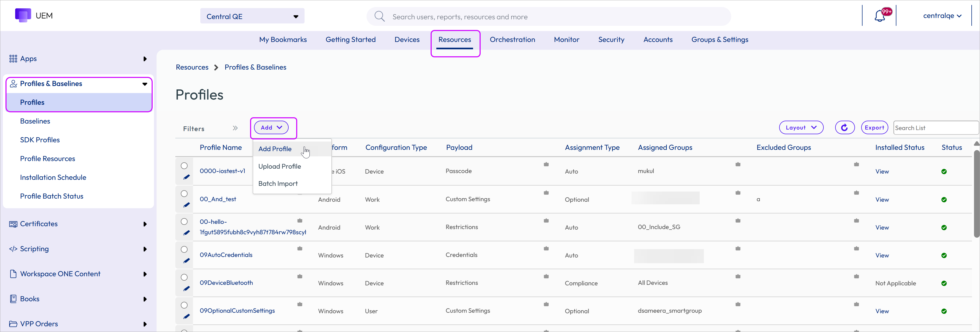This screenshot has width=980, height=332.
Task: Expand the Filters panel with double chevron
Action: [x=235, y=128]
